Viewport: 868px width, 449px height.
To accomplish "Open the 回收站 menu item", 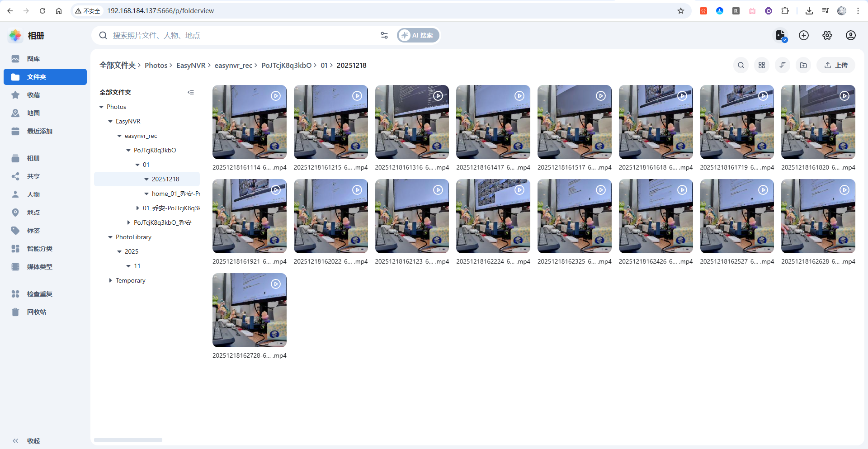I will [36, 312].
